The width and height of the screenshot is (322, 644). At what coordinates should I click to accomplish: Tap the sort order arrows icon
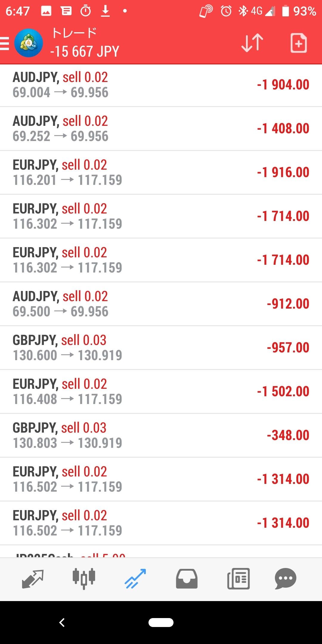(252, 43)
